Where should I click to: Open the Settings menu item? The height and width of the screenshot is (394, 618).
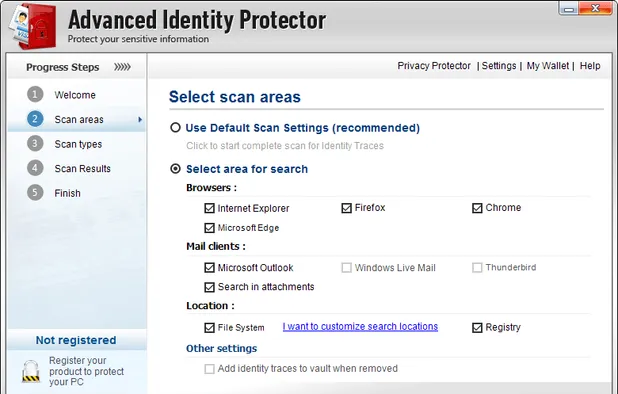[x=499, y=66]
